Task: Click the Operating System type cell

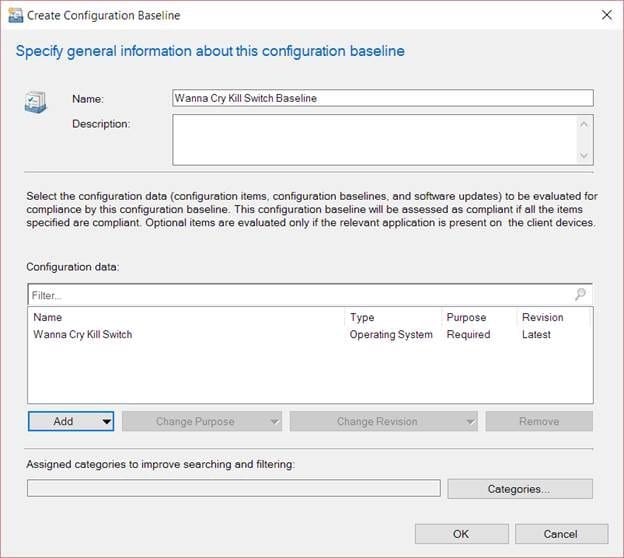Action: click(391, 335)
